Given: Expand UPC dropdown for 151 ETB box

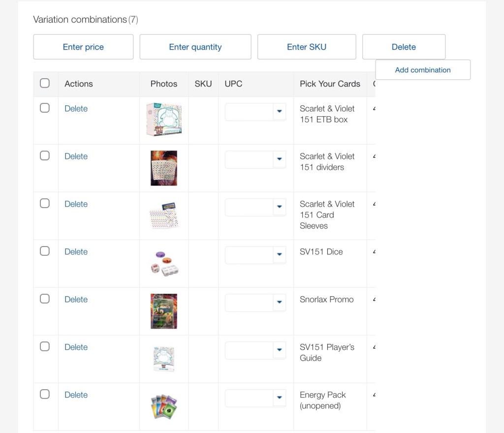Looking at the screenshot, I should coord(279,112).
